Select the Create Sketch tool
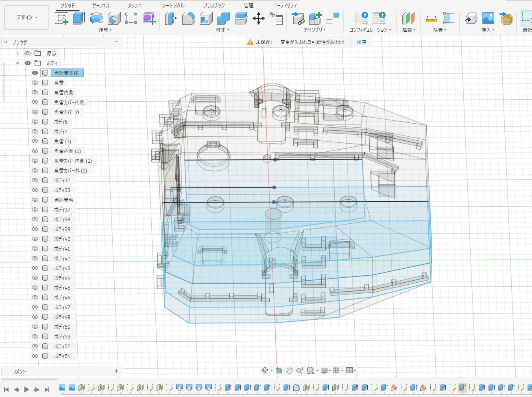The width and height of the screenshot is (532, 397). tap(62, 18)
